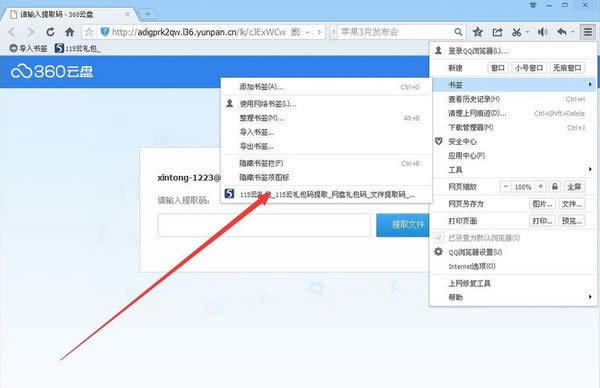600x388 pixels.
Task: Click the URL address bar text
Action: click(x=199, y=32)
